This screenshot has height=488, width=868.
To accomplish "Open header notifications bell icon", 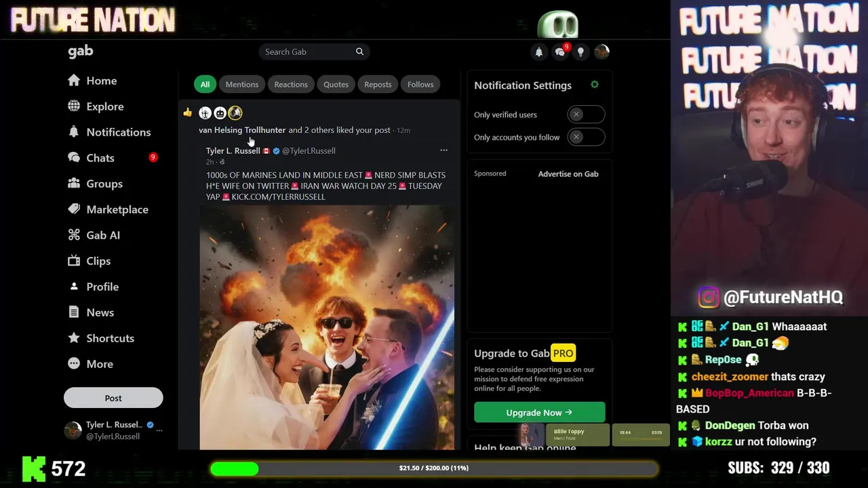I will pos(539,52).
